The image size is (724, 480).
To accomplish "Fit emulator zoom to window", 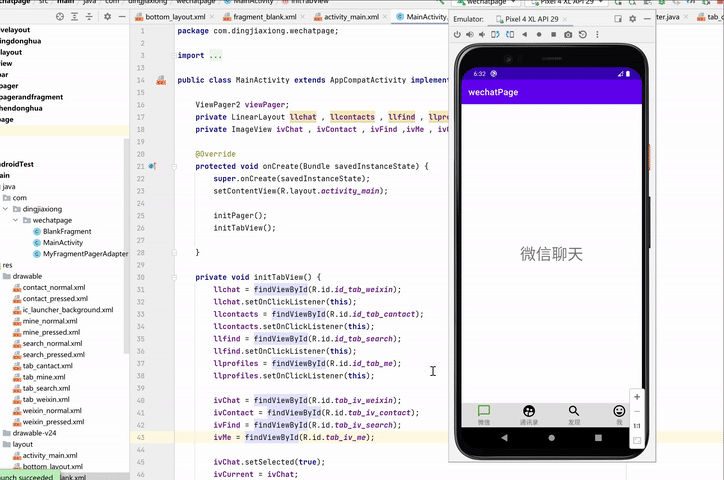I will 637,440.
